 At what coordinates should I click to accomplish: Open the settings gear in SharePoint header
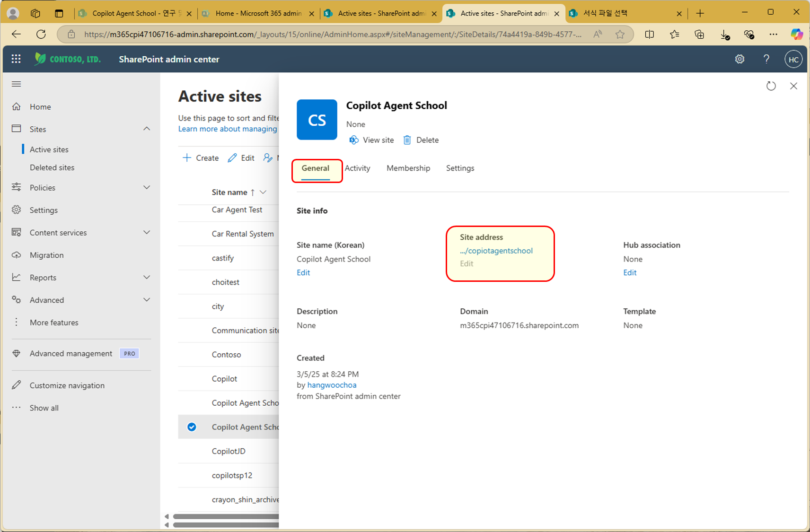(x=740, y=59)
